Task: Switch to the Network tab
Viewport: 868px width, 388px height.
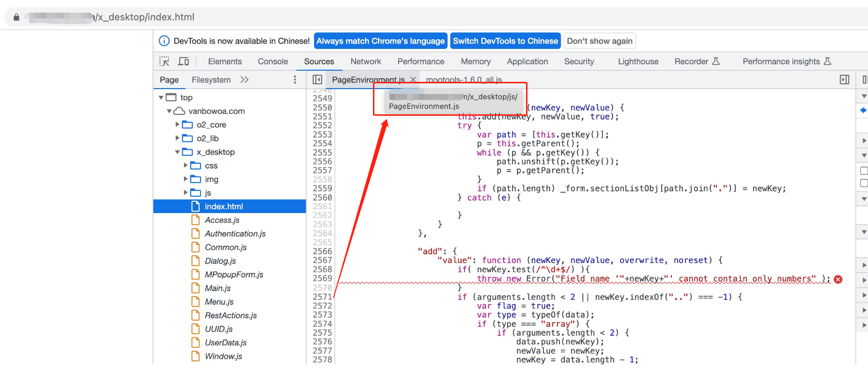Action: tap(366, 62)
